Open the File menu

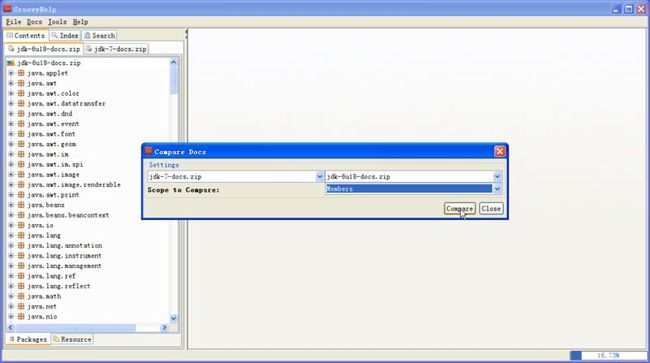[13, 22]
